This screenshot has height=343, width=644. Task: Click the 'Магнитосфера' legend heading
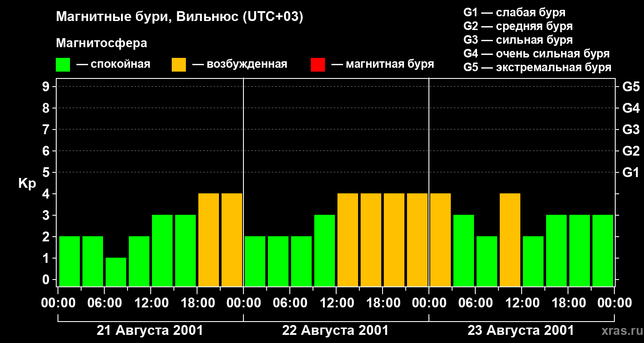[101, 43]
